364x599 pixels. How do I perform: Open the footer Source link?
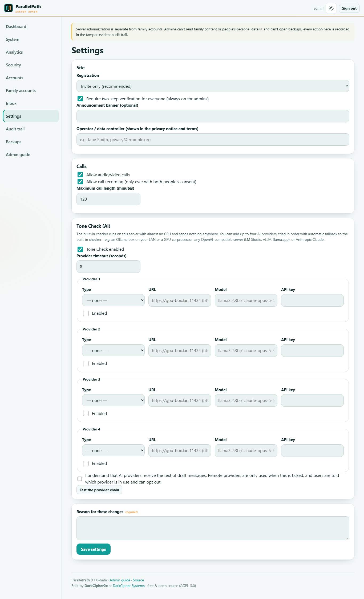pos(138,580)
